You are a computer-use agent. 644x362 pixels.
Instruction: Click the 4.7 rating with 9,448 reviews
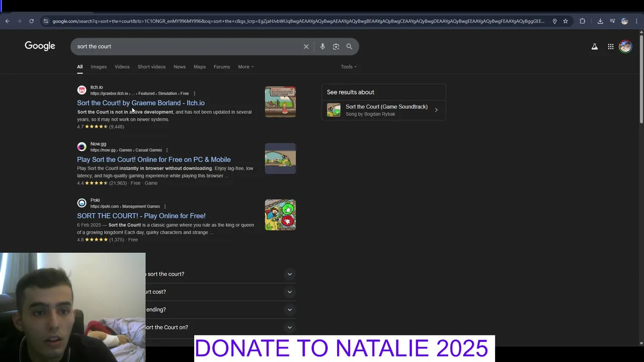click(101, 127)
